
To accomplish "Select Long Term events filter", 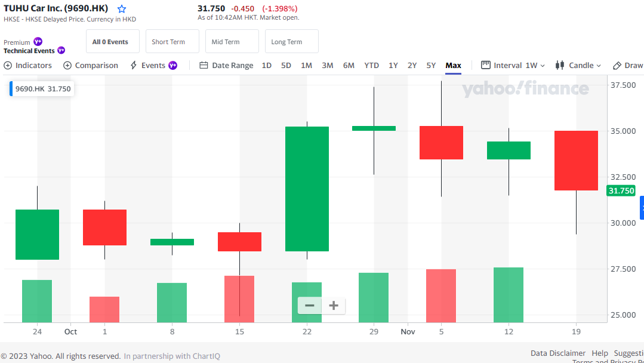I will [292, 41].
